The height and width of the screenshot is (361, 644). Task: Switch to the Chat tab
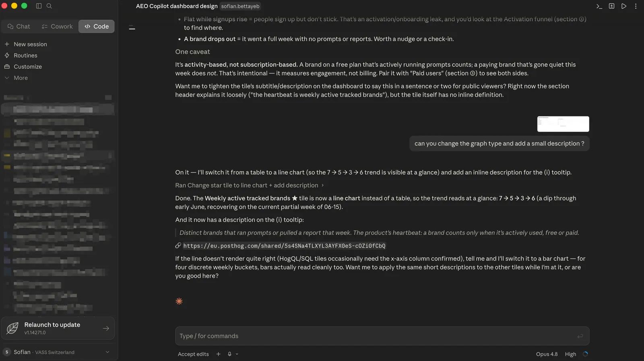[x=19, y=27]
